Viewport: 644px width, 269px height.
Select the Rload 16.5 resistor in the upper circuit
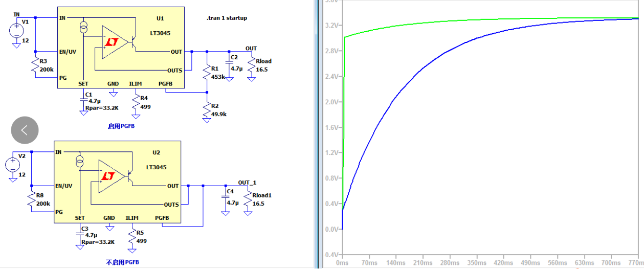click(x=251, y=66)
